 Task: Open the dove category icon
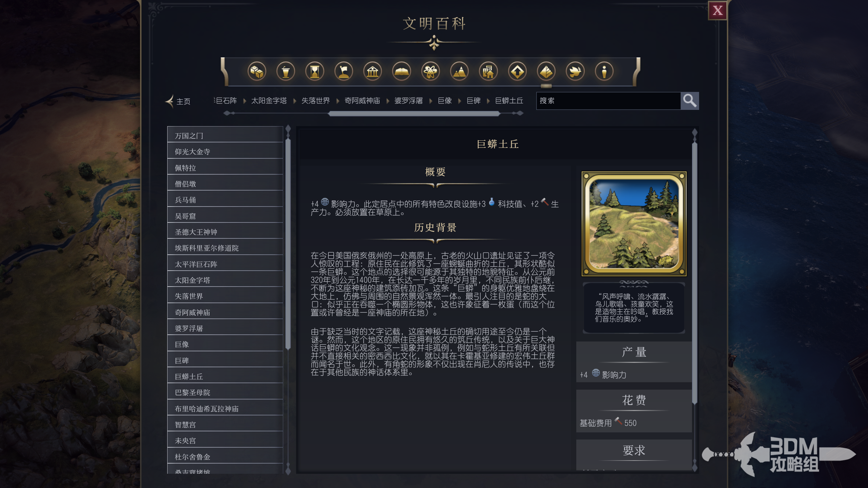pos(575,72)
